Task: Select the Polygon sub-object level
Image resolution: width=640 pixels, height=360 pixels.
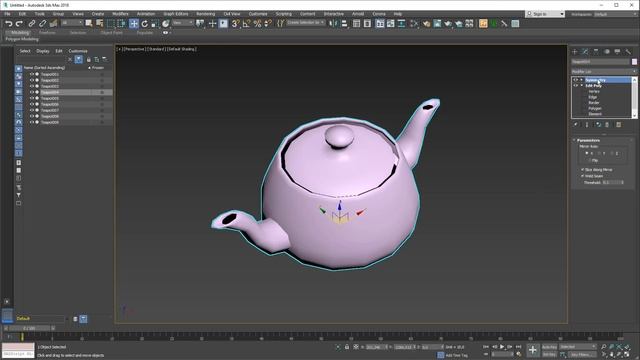Action: pyautogui.click(x=595, y=109)
